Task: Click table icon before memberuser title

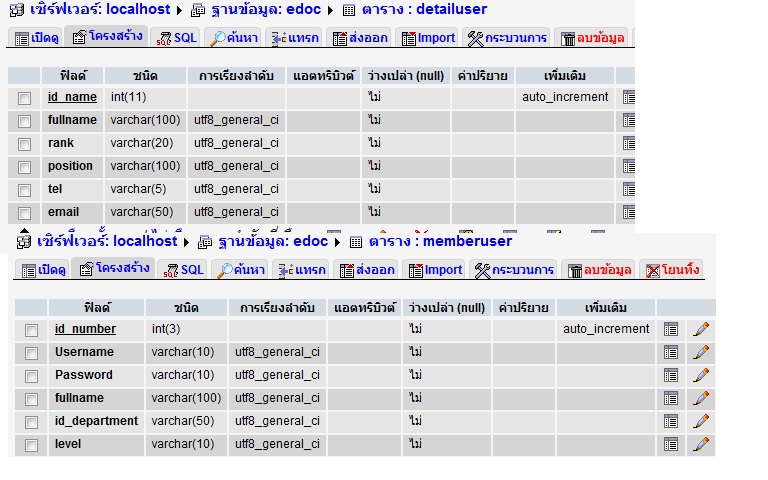Action: 356,242
